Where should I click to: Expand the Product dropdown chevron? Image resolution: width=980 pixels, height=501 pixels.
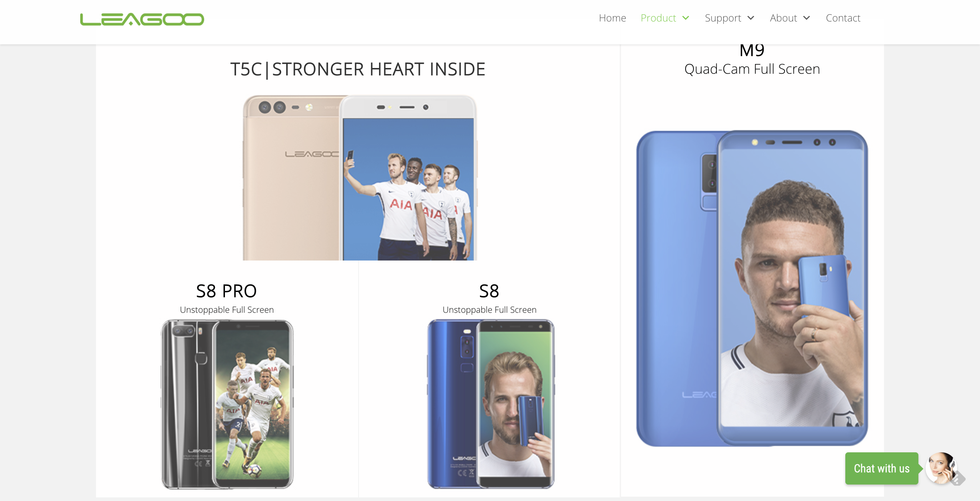click(x=686, y=18)
